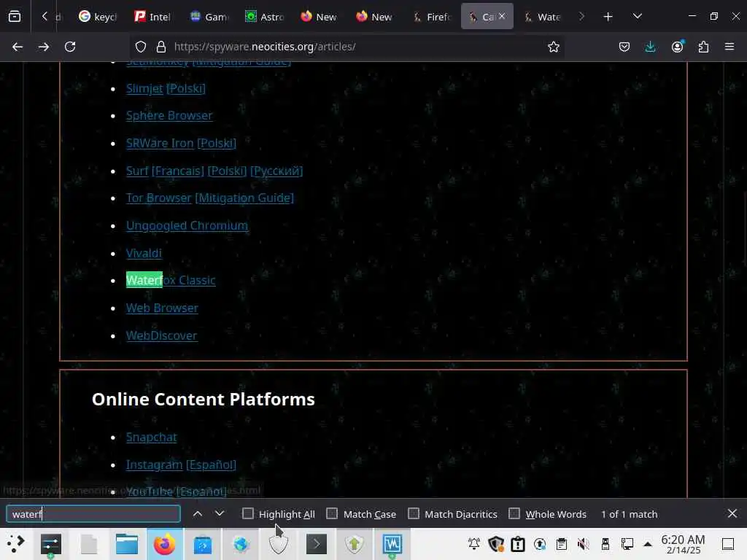Screen dimensions: 747x560
Task: Open extensions puzzle icon
Action: pyautogui.click(x=703, y=47)
